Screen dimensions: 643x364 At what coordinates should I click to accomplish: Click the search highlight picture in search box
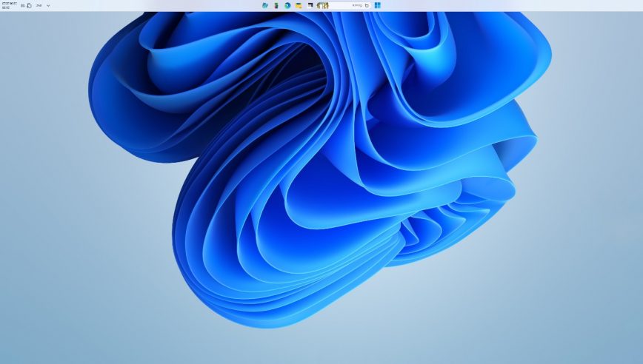(x=323, y=5)
